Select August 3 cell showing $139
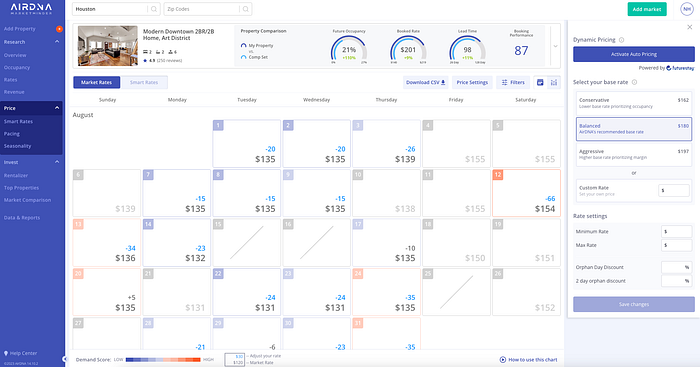This screenshot has height=367, width=700. [x=386, y=143]
